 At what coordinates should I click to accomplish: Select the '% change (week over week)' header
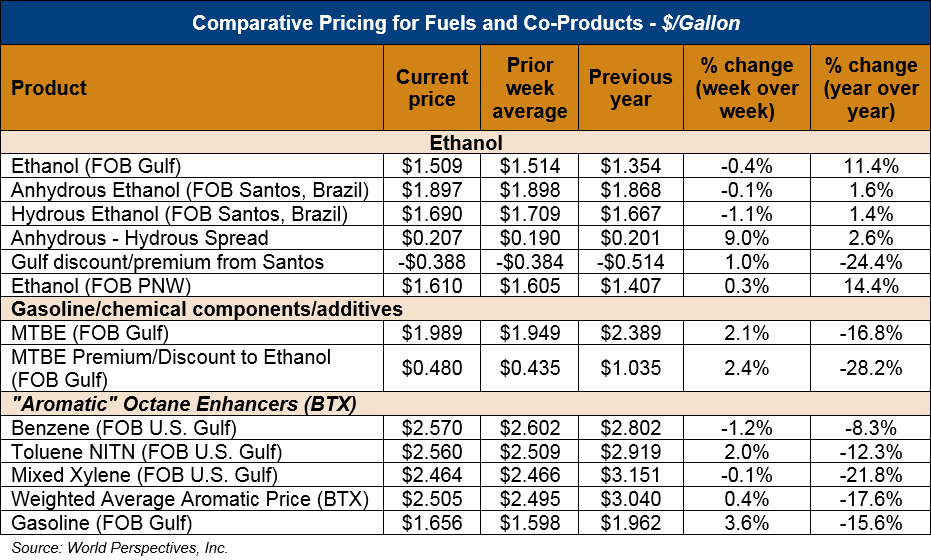point(747,88)
